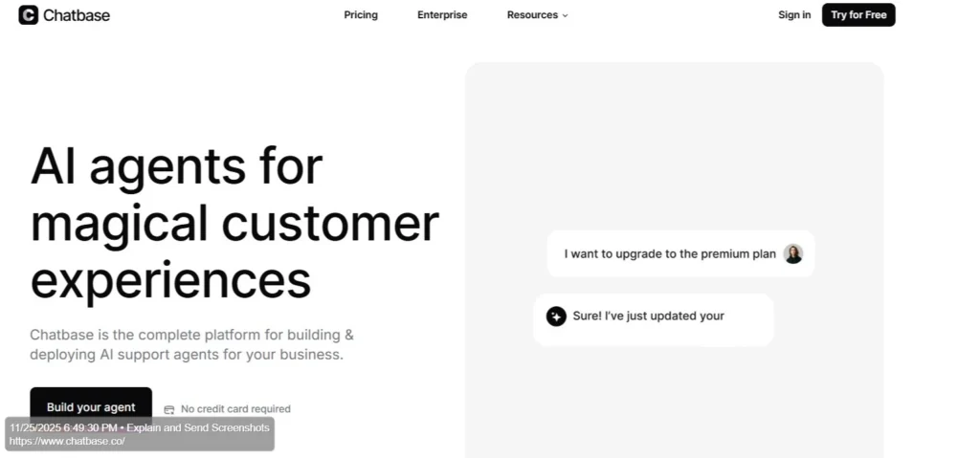980x458 pixels.
Task: Click the Build your agent button
Action: coord(91,406)
